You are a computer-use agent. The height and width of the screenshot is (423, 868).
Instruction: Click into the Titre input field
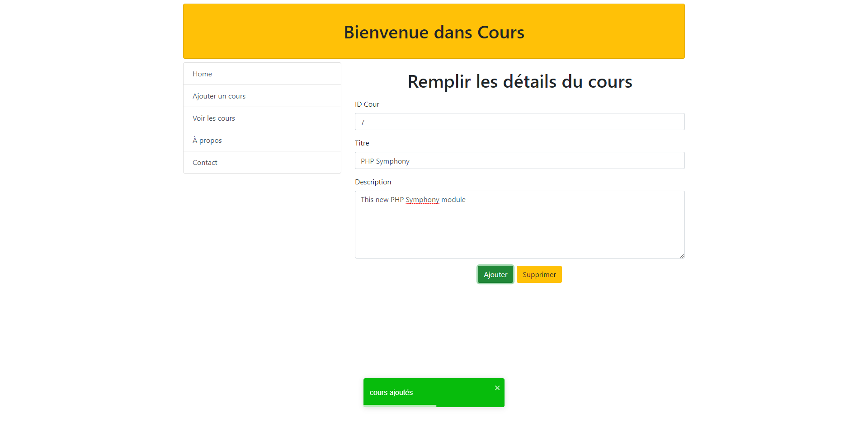(519, 161)
